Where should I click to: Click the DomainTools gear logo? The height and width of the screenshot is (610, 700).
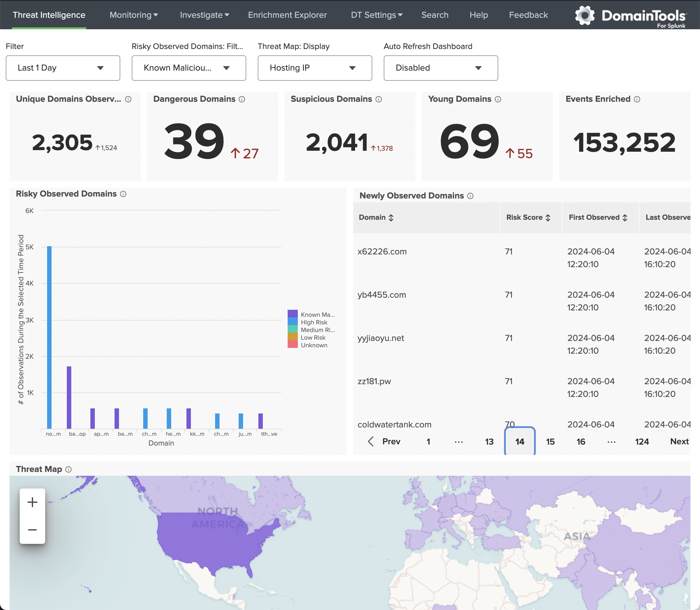[x=584, y=15]
